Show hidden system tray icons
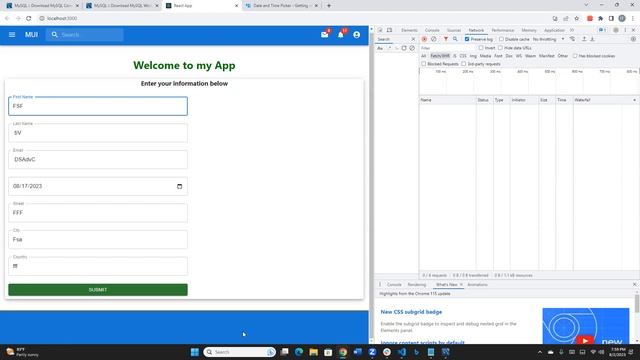Screen dimensions: 640x360 coord(540,352)
